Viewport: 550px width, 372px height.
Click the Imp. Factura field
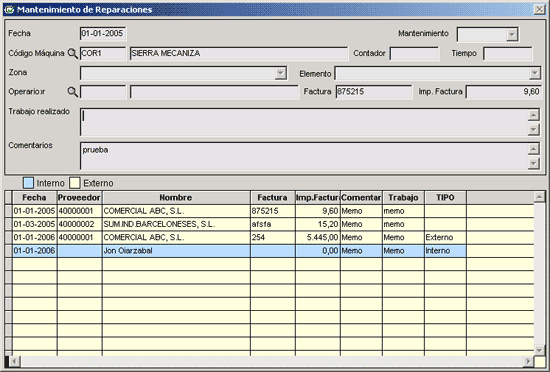click(x=503, y=92)
